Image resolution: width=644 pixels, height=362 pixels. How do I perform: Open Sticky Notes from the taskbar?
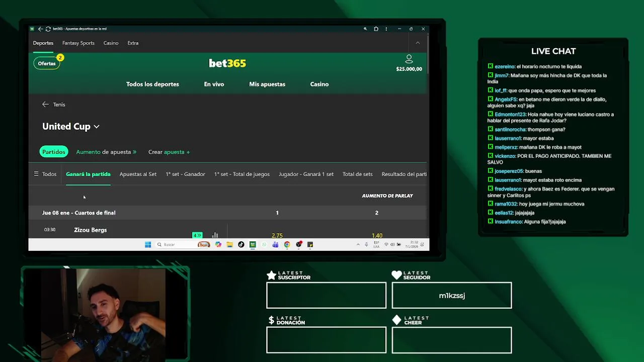click(x=310, y=244)
